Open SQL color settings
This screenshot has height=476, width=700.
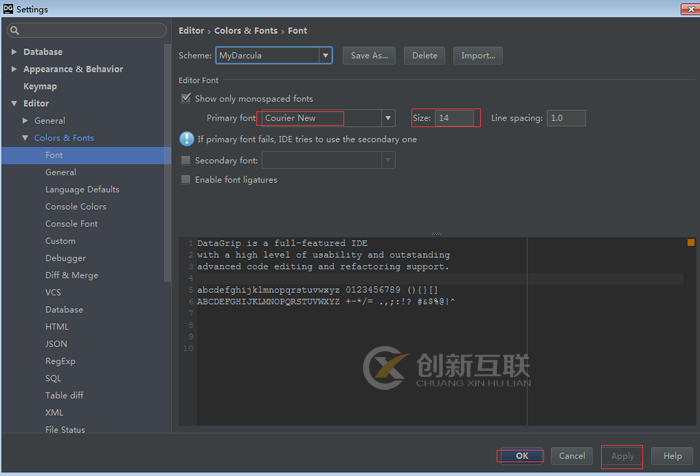[x=53, y=378]
